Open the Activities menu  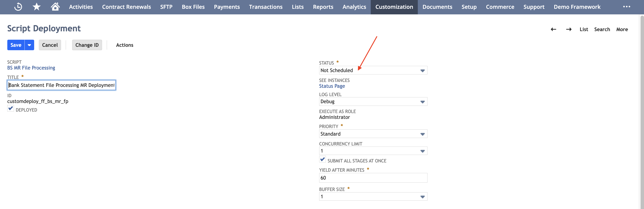click(x=81, y=7)
